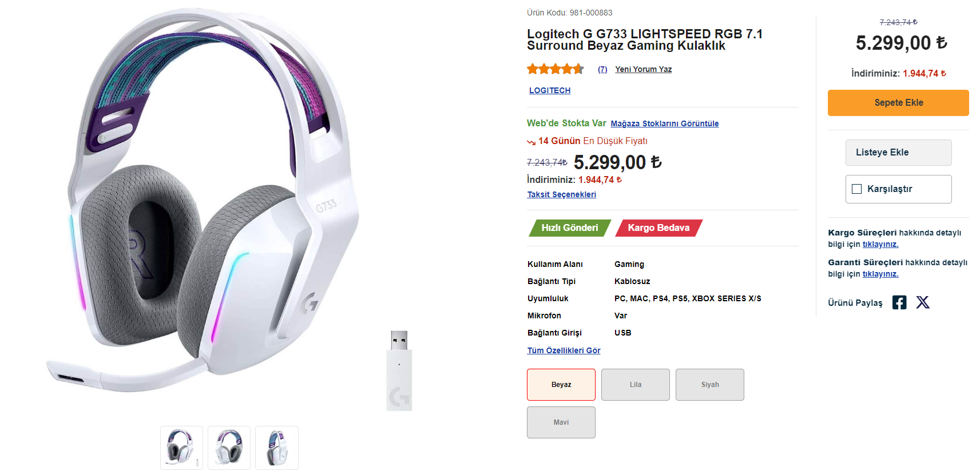Pick the Siyah color variant
This screenshot has height=475, width=980.
click(709, 385)
